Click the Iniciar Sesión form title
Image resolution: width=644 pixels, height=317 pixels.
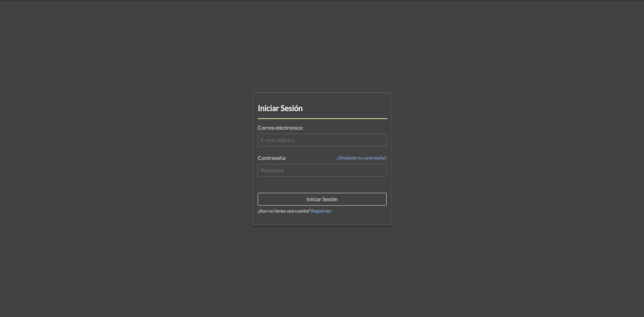(x=280, y=108)
